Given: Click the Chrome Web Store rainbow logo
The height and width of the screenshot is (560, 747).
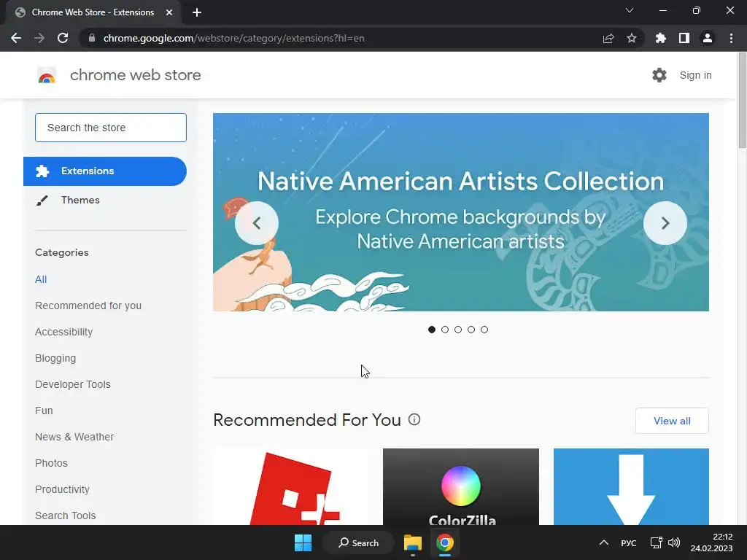Looking at the screenshot, I should (x=47, y=75).
